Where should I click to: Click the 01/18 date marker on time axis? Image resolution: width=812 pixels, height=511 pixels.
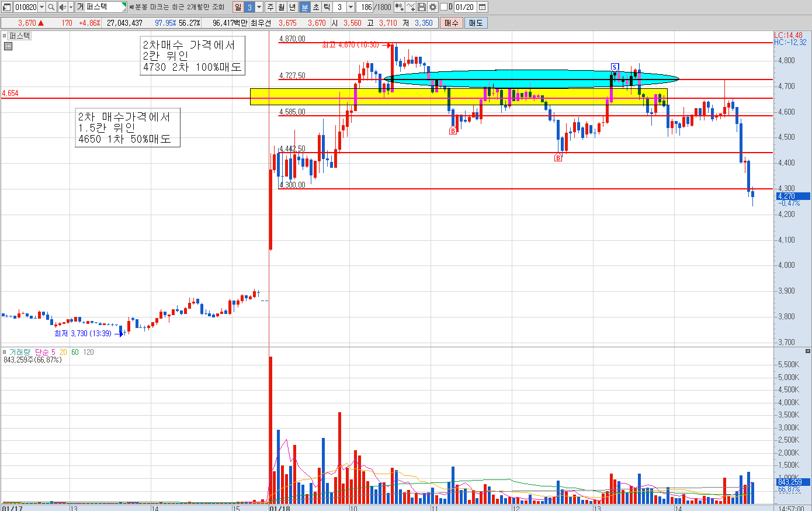[280, 508]
